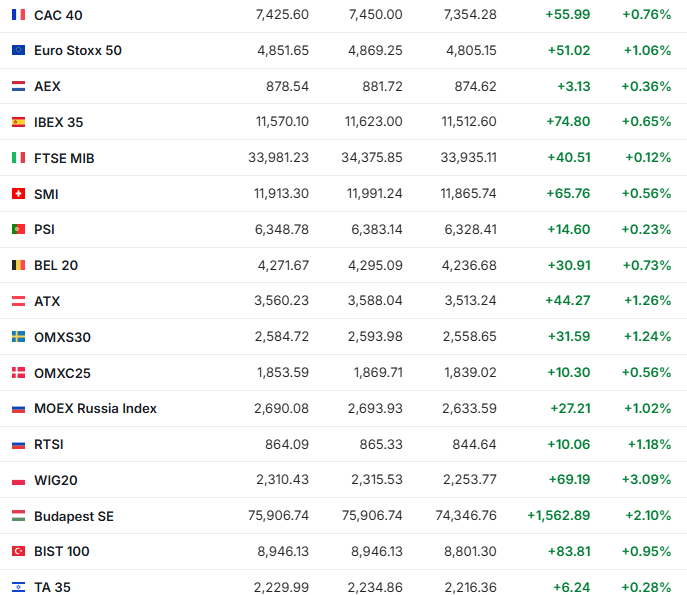Select the AEX index name
The width and height of the screenshot is (687, 595).
coord(47,87)
